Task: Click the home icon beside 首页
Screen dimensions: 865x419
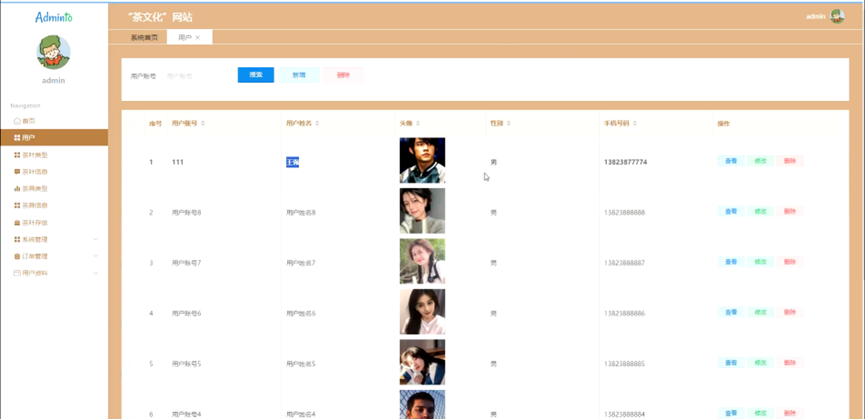Action: (x=17, y=121)
